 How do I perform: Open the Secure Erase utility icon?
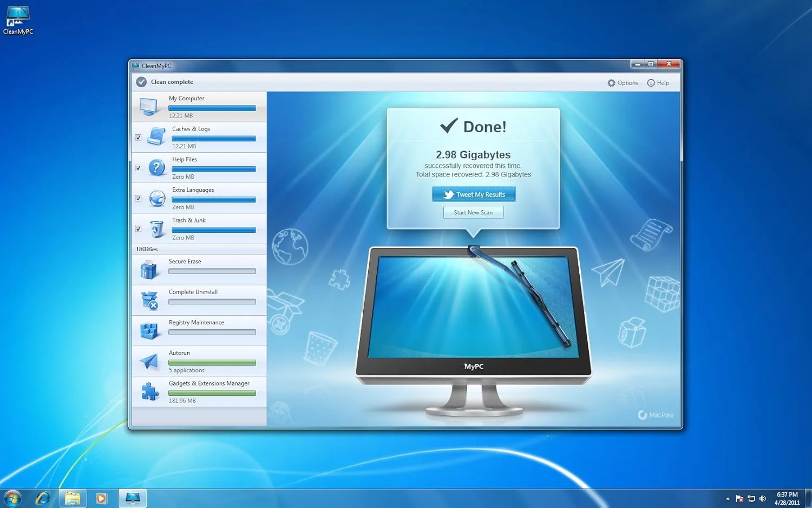point(149,269)
